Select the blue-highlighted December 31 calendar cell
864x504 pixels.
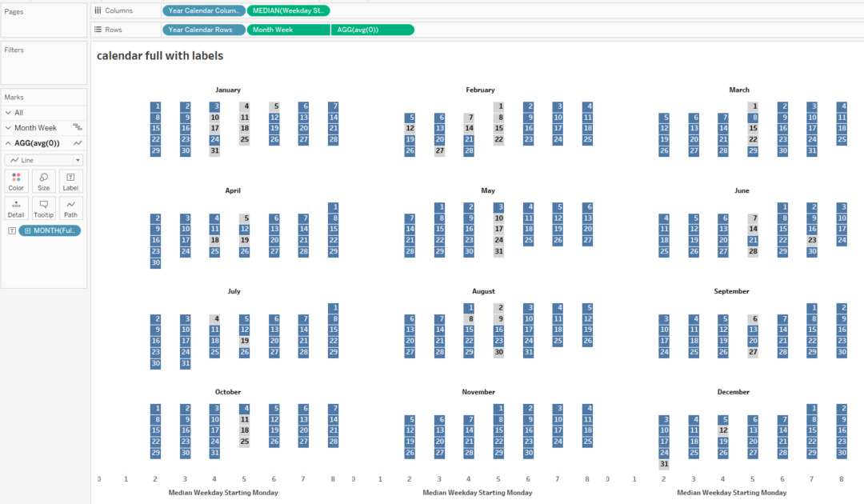[665, 464]
